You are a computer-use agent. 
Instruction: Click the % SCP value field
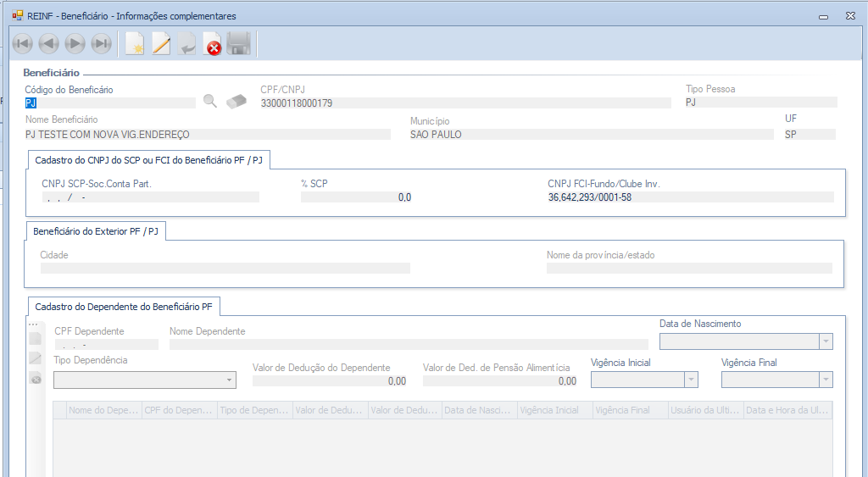coord(357,197)
